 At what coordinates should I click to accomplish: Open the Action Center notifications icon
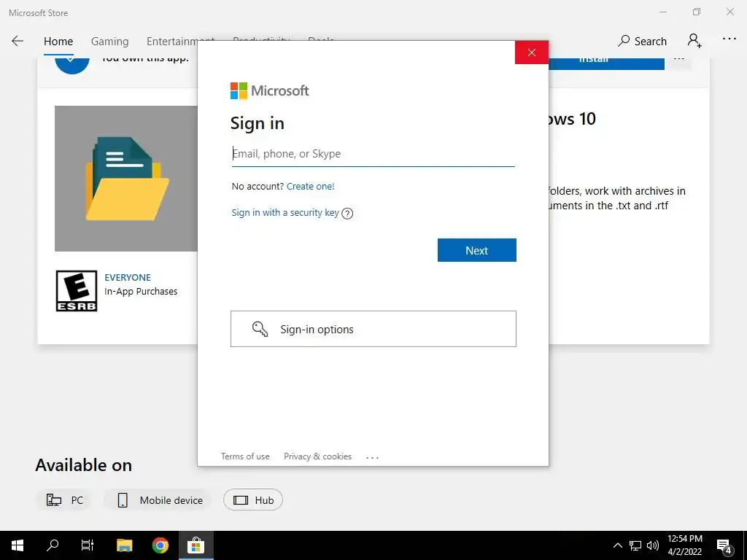(x=724, y=546)
